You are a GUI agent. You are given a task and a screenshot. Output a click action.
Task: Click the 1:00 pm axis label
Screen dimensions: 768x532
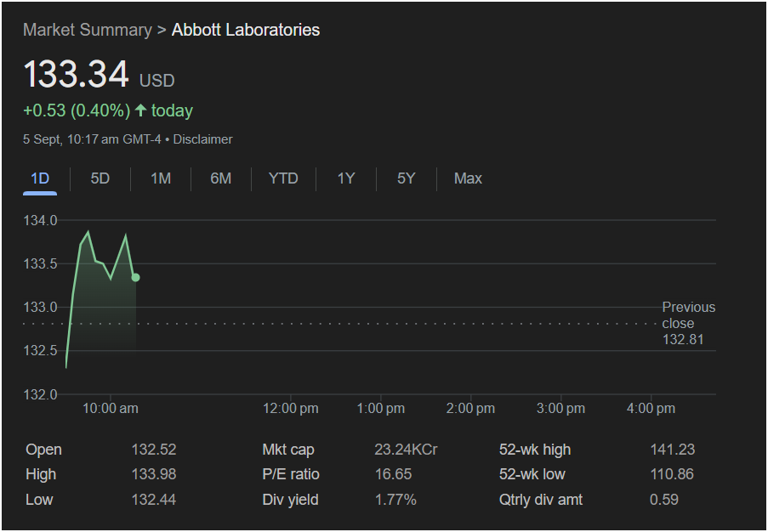(380, 409)
